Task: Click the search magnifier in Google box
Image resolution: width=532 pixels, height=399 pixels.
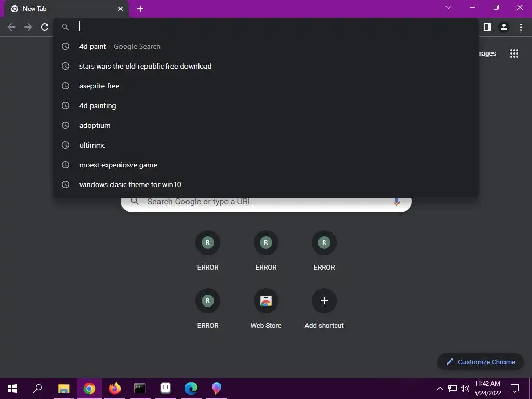Action: point(135,201)
